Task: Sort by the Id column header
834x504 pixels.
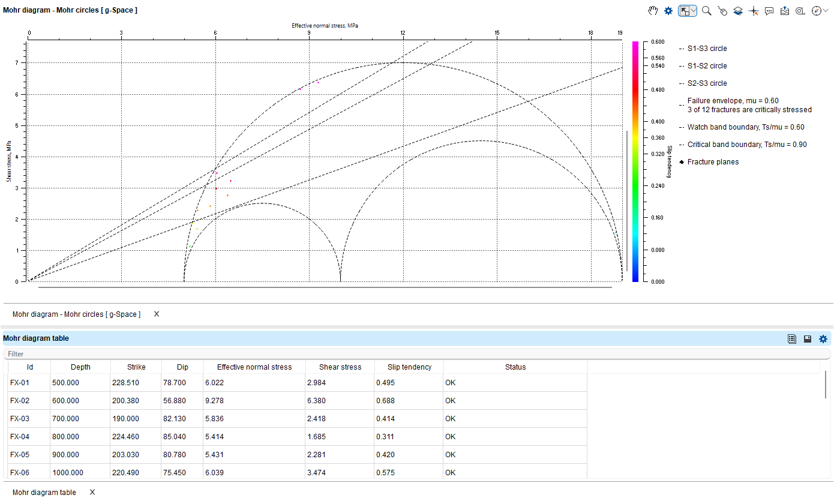Action: [x=29, y=367]
